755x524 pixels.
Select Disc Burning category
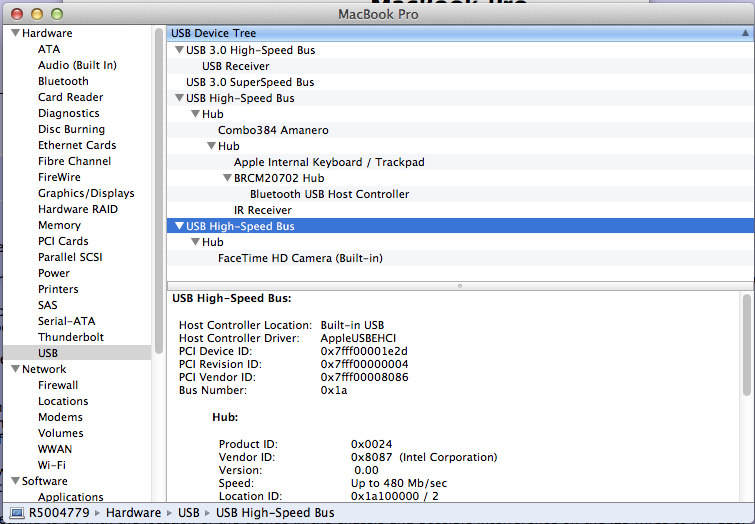71,129
